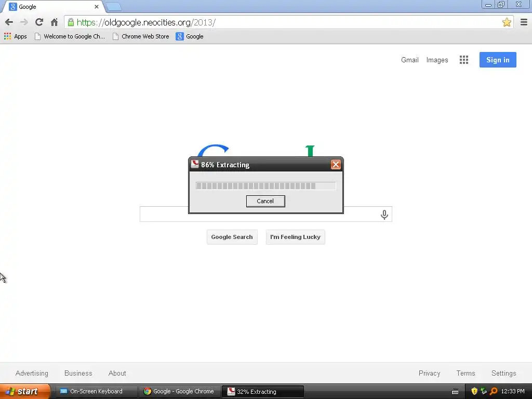Viewport: 532px width, 399px height.
Task: Open the Privacy footer link
Action: tap(429, 373)
